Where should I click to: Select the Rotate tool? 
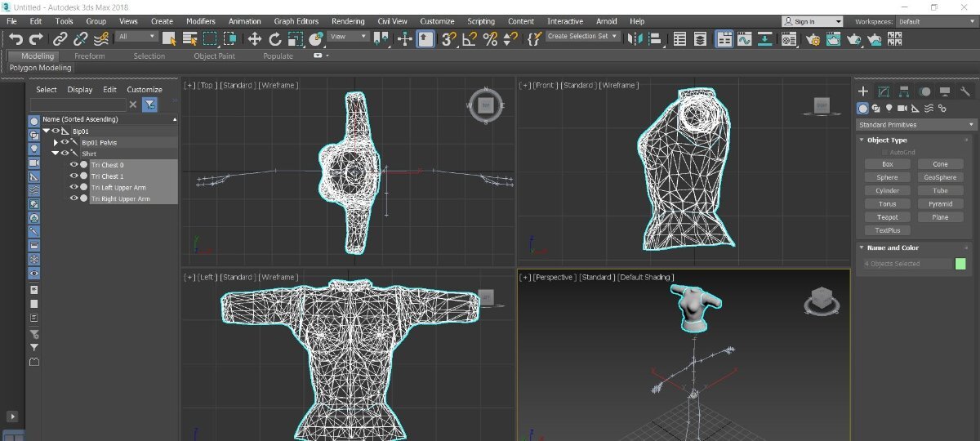coord(275,38)
